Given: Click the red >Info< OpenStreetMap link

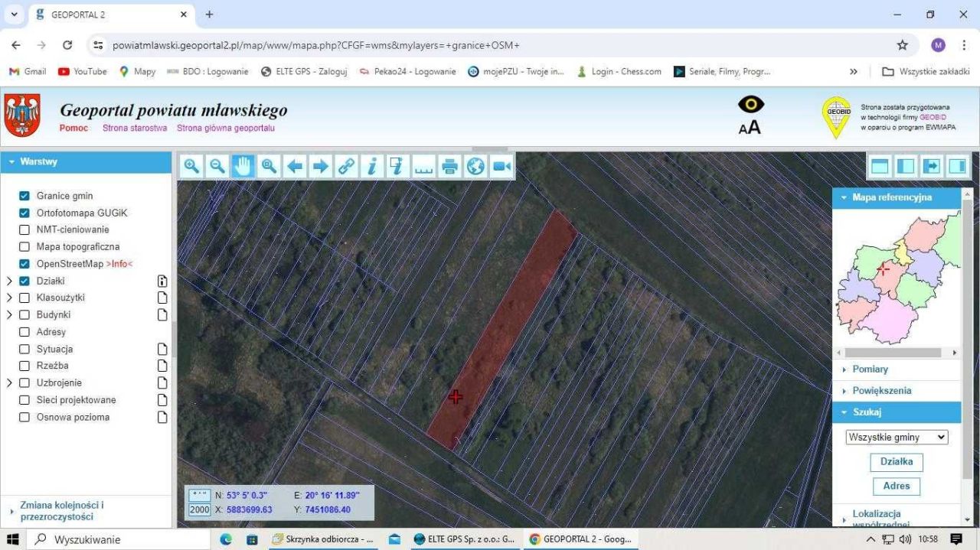Looking at the screenshot, I should click(119, 264).
